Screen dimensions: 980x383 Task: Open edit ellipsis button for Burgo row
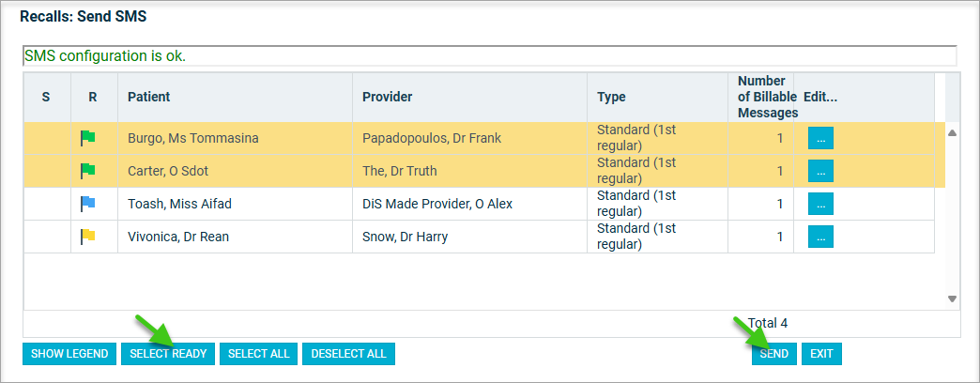pyautogui.click(x=820, y=138)
